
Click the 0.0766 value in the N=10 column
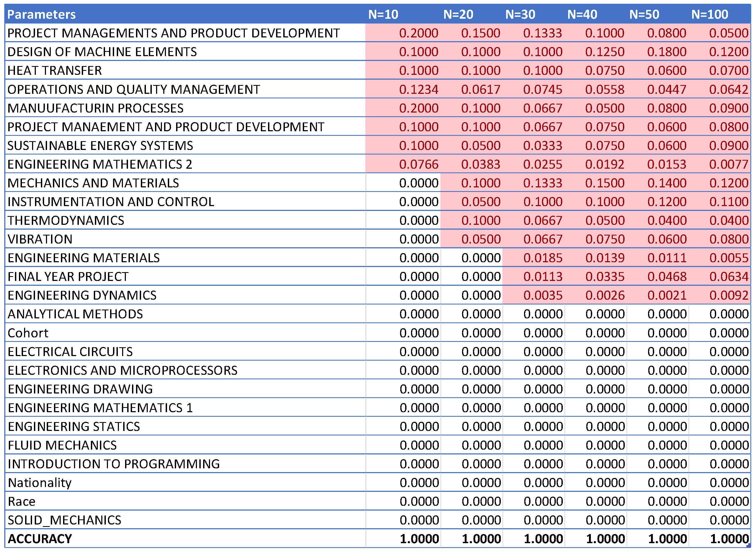[x=418, y=164]
